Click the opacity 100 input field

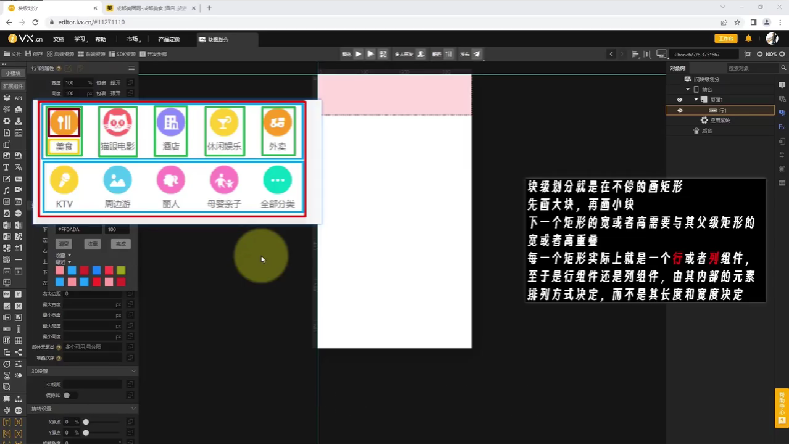(116, 230)
